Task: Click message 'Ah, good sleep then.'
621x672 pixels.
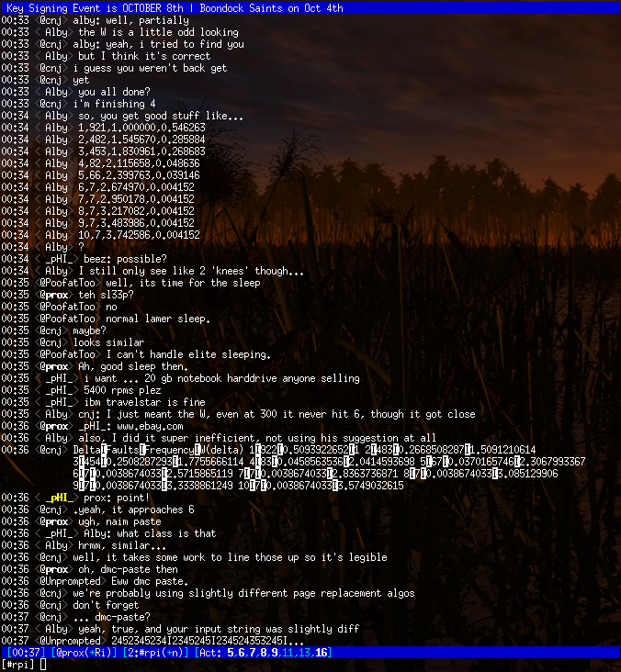Action: coord(133,367)
